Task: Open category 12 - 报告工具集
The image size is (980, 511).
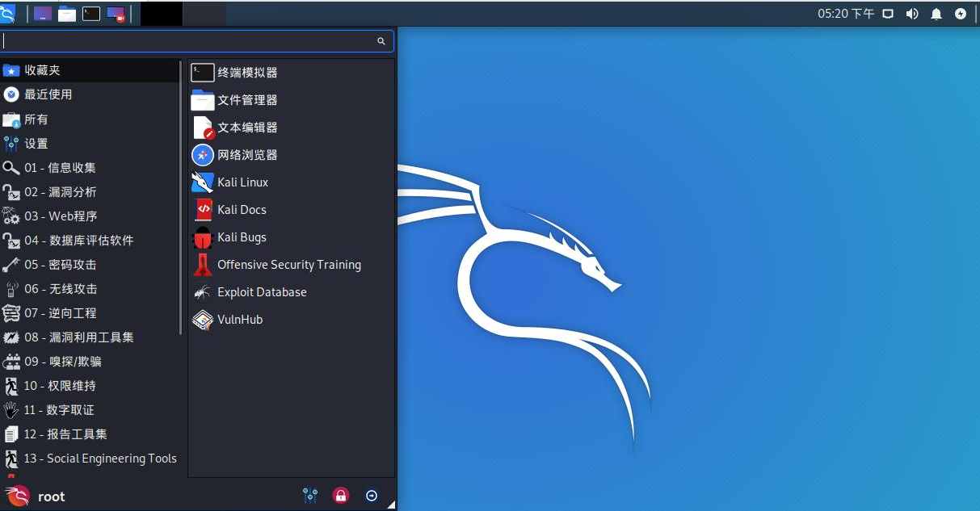Action: coord(91,434)
